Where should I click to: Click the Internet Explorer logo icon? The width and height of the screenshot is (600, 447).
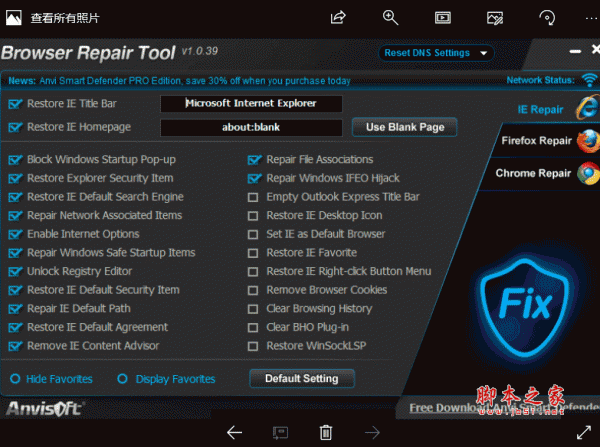click(588, 108)
